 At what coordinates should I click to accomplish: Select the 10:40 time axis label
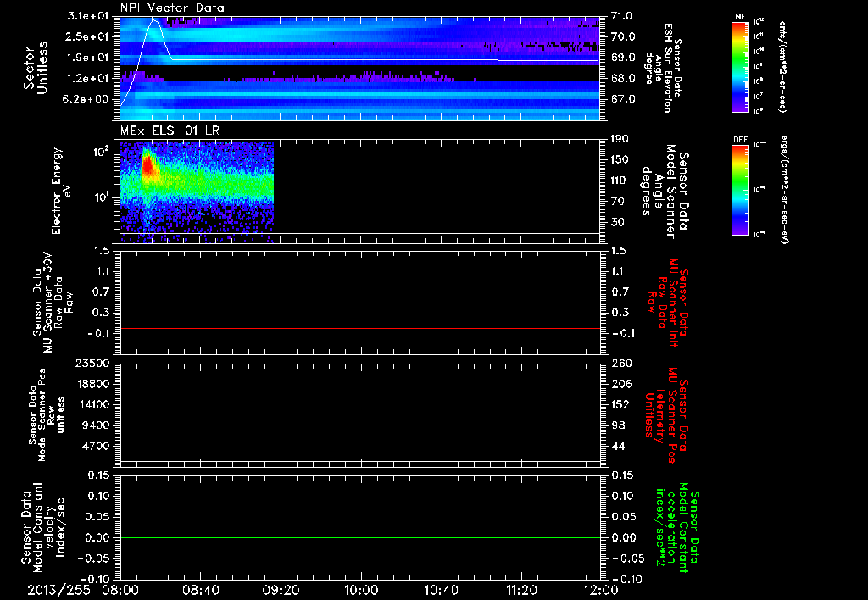coord(440,589)
